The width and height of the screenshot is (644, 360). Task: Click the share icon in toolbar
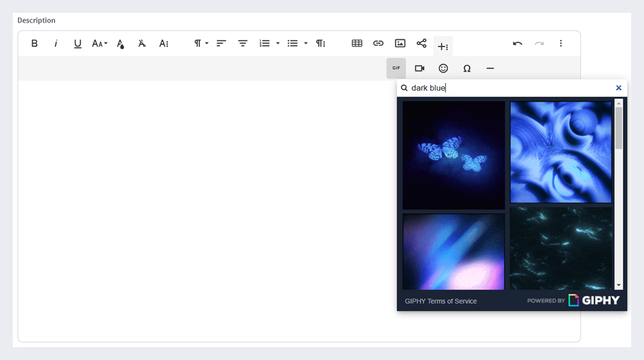[x=421, y=44]
